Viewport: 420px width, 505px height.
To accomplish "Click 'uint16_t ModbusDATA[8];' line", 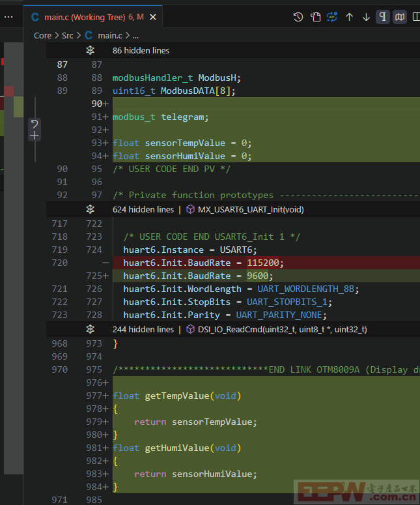I will click(x=174, y=91).
